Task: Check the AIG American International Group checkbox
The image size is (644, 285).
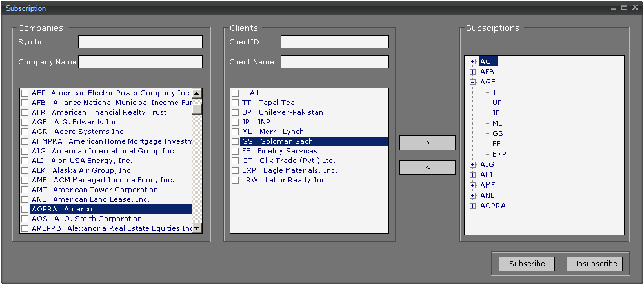Action: click(x=25, y=151)
